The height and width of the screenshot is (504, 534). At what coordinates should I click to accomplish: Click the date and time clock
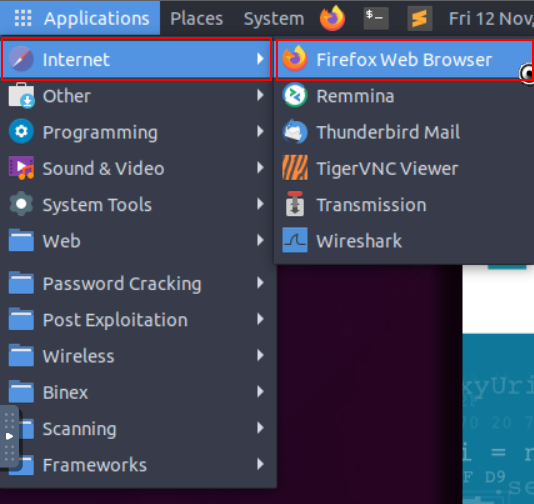pos(490,18)
